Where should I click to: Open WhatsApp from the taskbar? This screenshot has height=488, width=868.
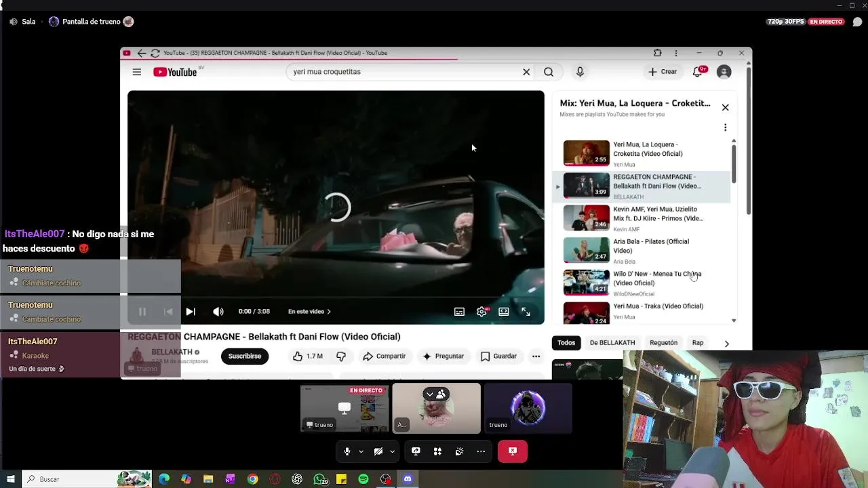coord(319,479)
